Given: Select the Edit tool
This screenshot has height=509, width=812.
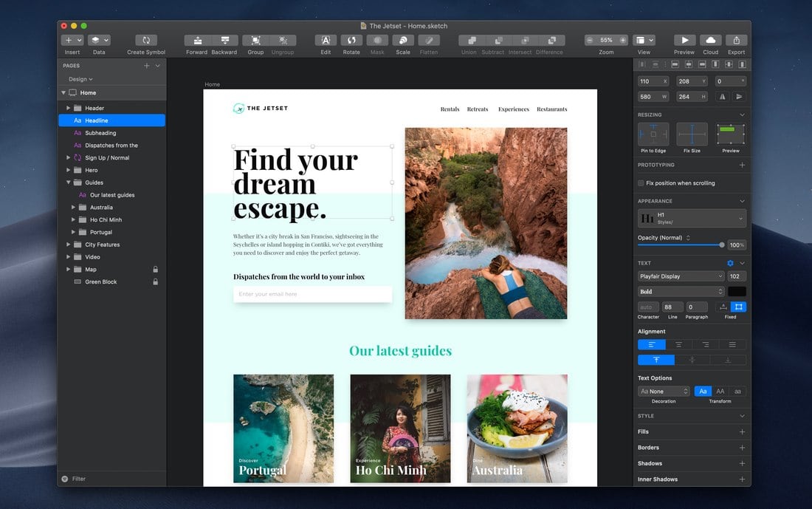Looking at the screenshot, I should tap(326, 41).
